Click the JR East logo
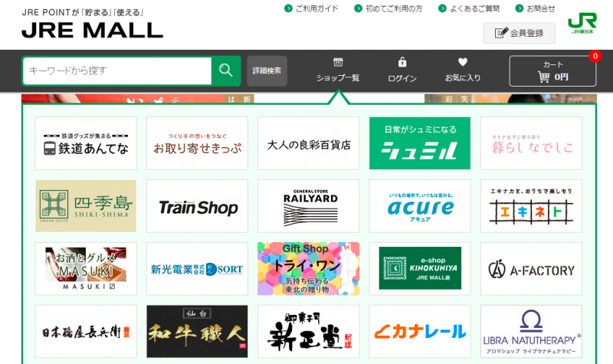Image resolution: width=613 pixels, height=364 pixels. click(x=582, y=23)
